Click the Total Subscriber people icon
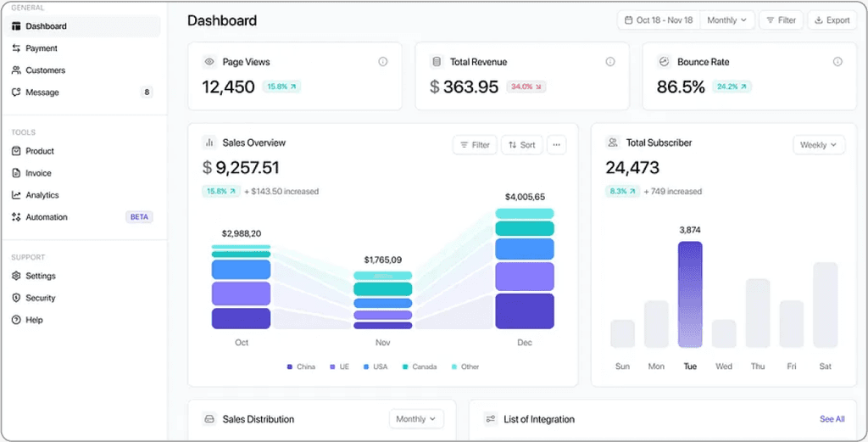Viewport: 868px width, 442px height. pos(613,143)
